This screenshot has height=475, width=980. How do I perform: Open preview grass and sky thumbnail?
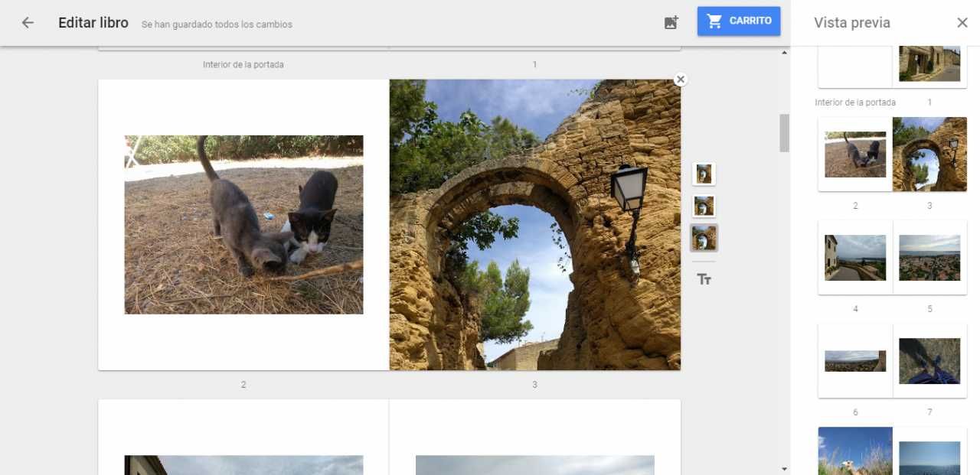tap(855, 451)
